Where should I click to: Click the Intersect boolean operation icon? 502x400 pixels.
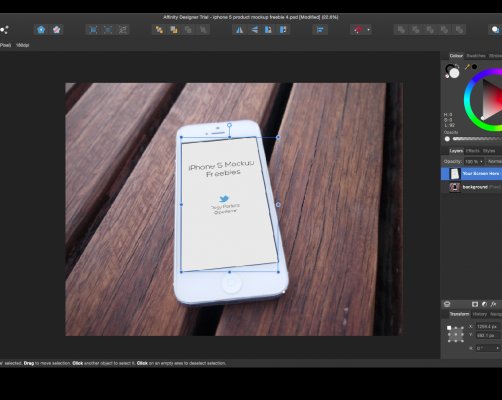(x=430, y=30)
